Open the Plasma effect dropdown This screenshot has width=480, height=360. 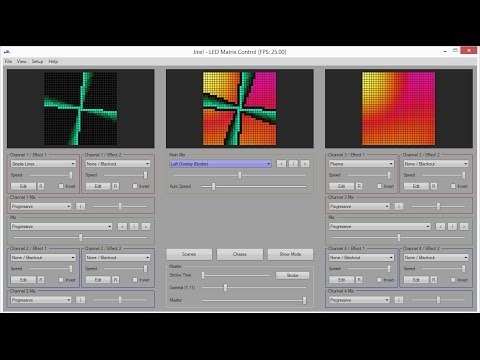(362, 164)
